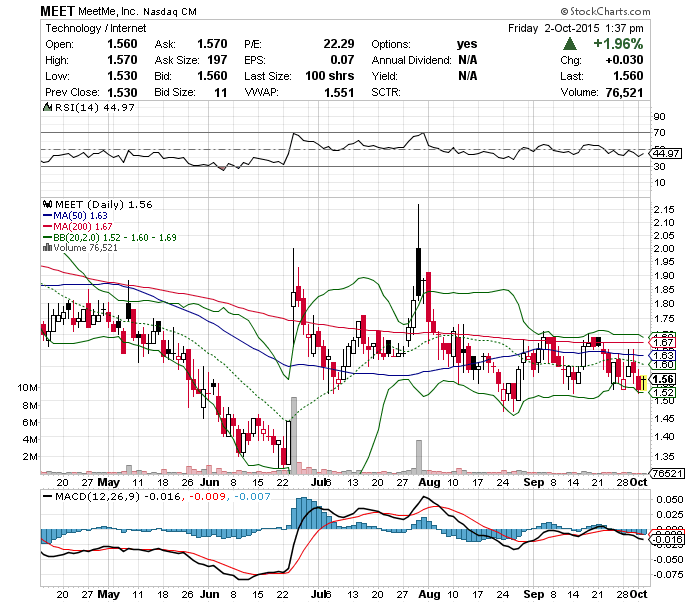
Task: Click the blue -0.007 MACD histogram value
Action: coord(252,496)
